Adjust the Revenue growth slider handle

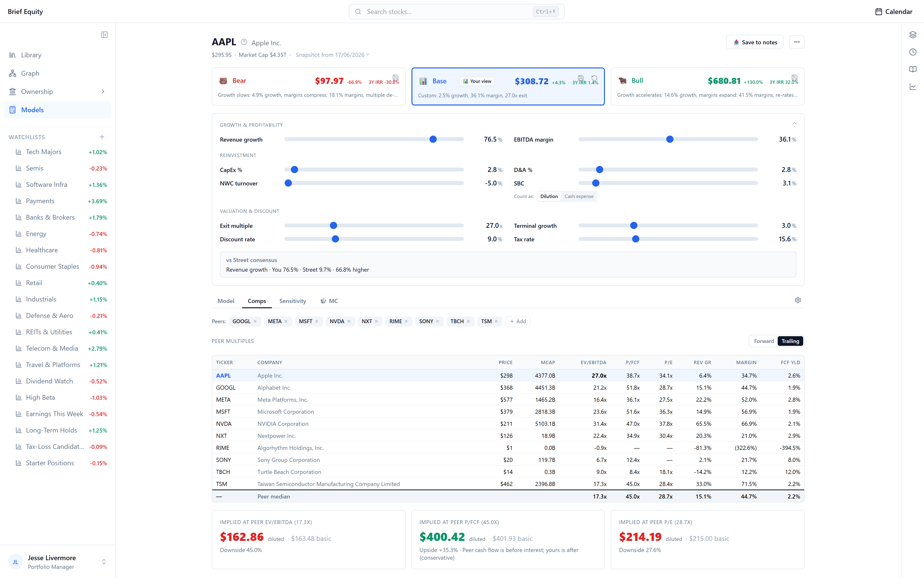tap(433, 139)
